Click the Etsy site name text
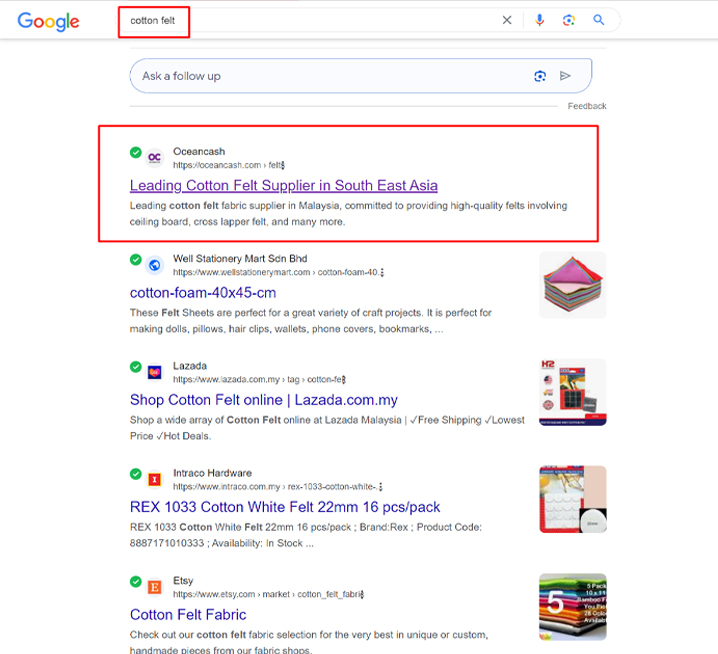 (183, 581)
